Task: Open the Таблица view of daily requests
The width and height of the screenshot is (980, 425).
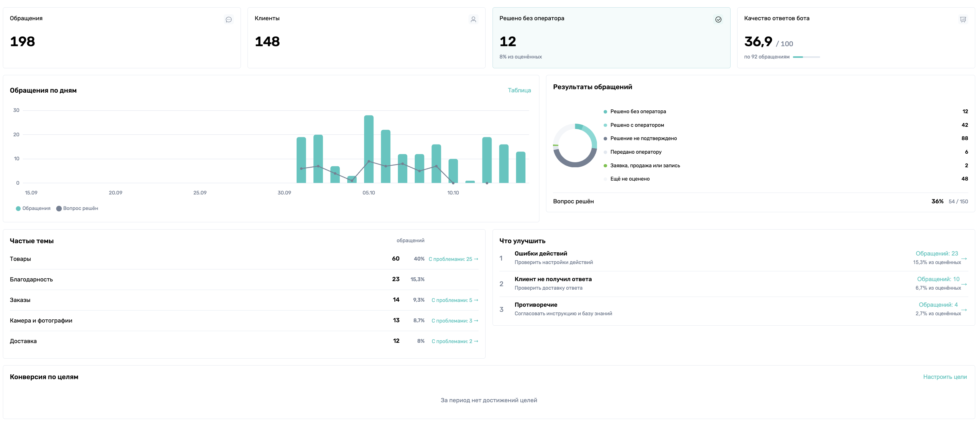Action: (519, 90)
